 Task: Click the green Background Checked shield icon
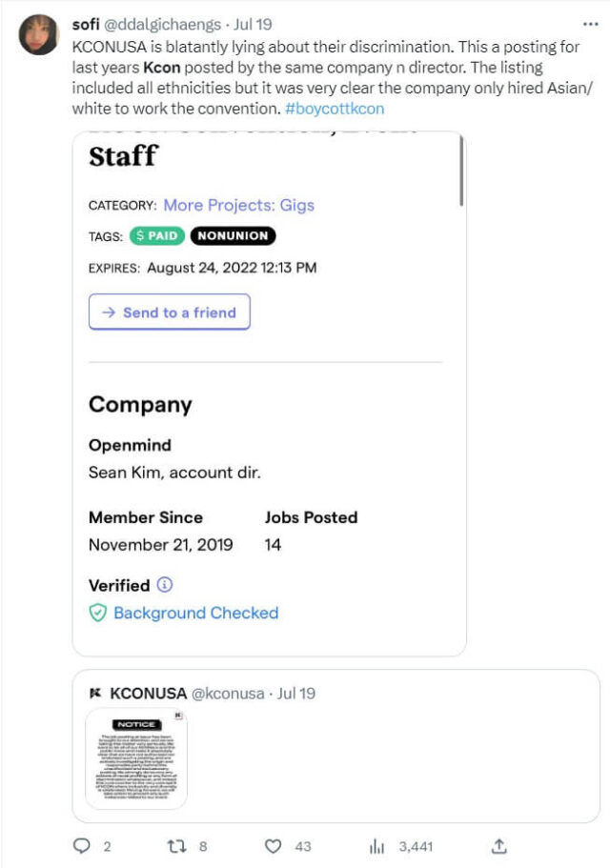click(x=97, y=613)
